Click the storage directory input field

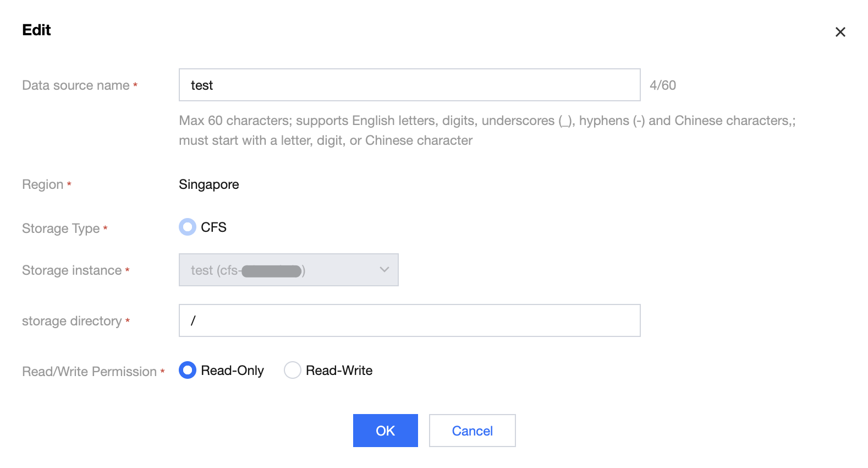[x=409, y=320]
